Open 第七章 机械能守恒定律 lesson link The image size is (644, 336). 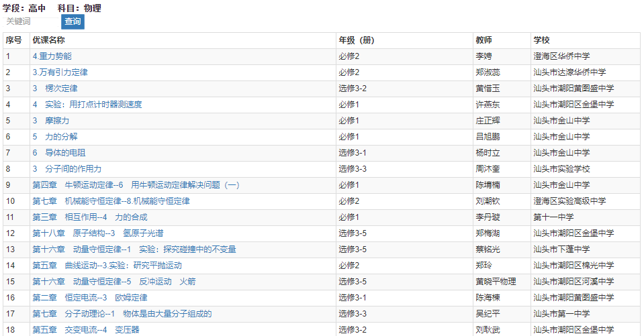(x=111, y=201)
